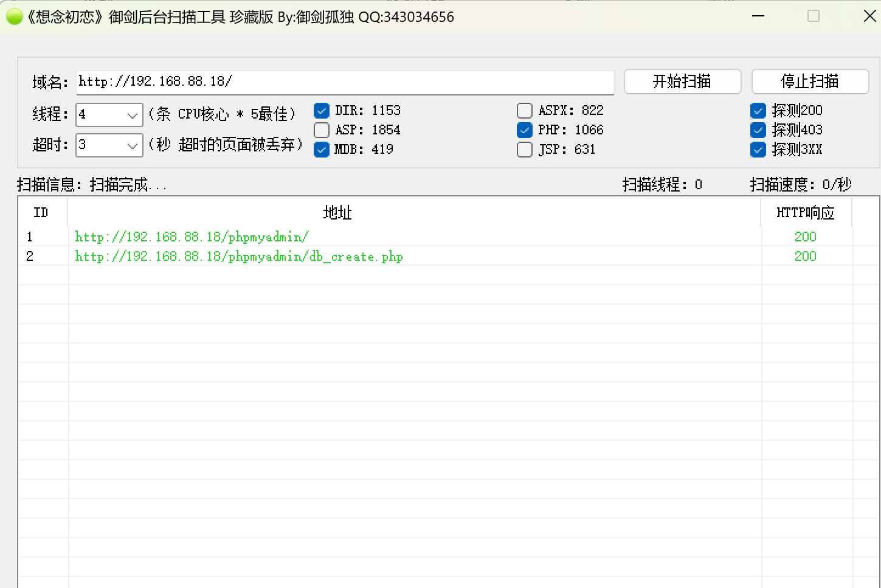Uncheck the PHP dictionary checkbox
Image resolution: width=881 pixels, height=588 pixels.
[525, 130]
